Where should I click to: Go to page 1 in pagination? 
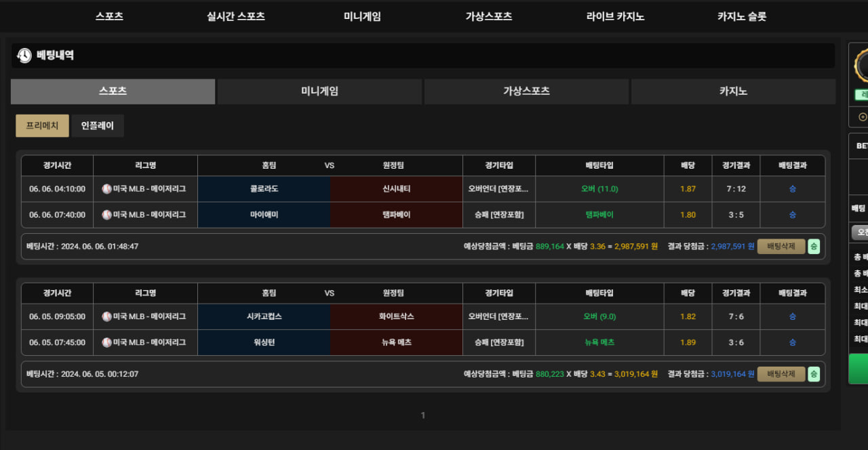tap(423, 415)
